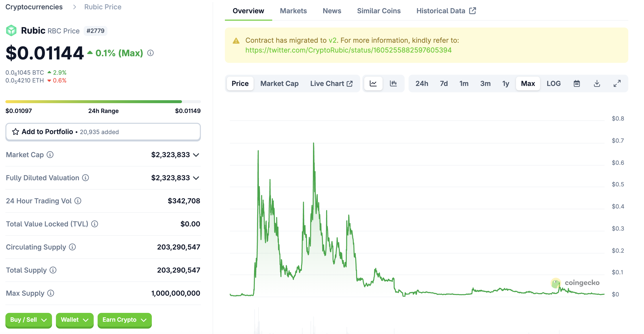
Task: Click the 1,000,000,000 max supply value
Action: tap(176, 293)
